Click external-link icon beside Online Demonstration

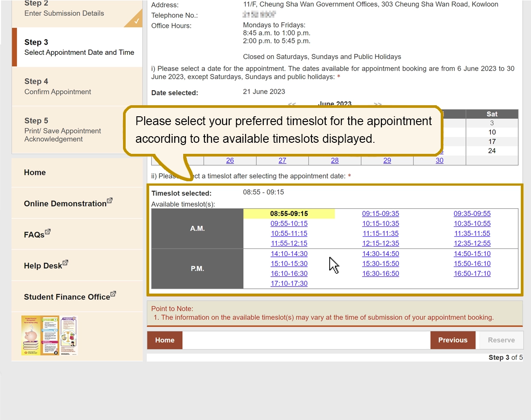click(x=110, y=200)
